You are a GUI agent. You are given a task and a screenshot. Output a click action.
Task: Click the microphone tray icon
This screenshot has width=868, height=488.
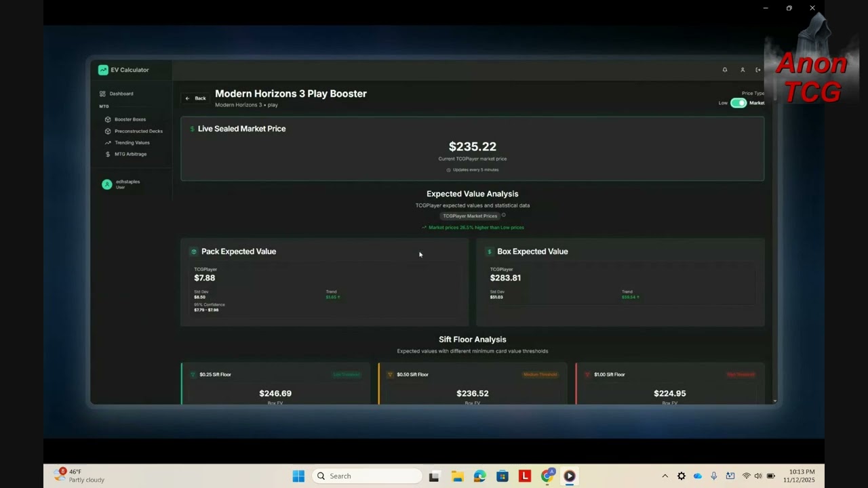[x=714, y=476]
